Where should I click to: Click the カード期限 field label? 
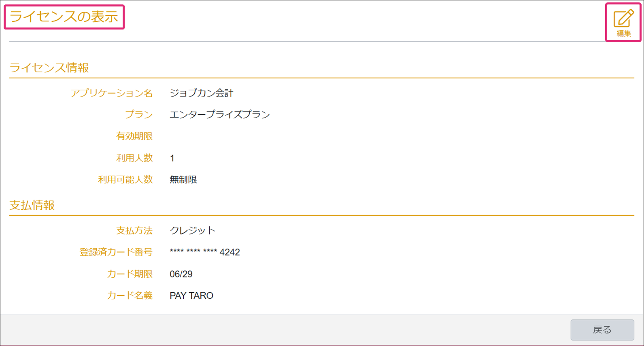click(x=130, y=274)
